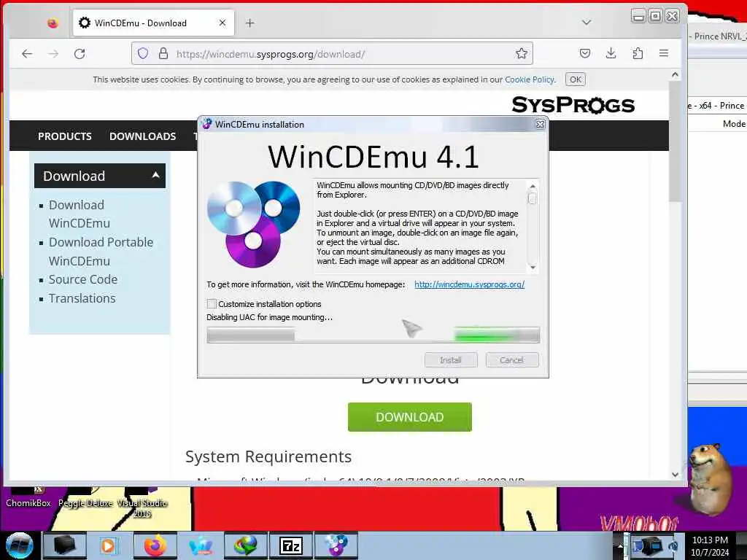
Task: Close the WinCDEmu installation dialog
Action: coord(540,124)
